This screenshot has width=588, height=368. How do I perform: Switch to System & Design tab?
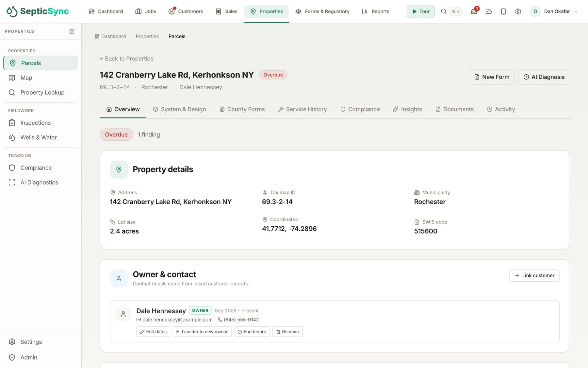point(179,109)
